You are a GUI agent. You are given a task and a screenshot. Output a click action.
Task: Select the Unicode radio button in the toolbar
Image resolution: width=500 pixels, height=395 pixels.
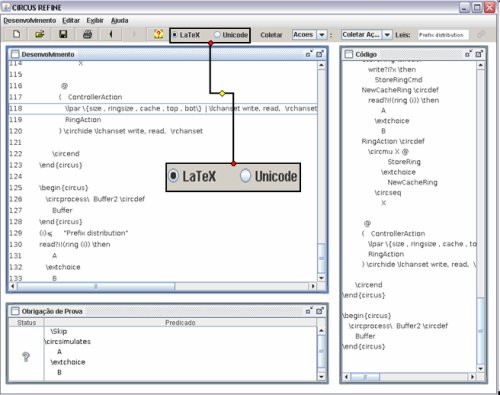click(217, 35)
